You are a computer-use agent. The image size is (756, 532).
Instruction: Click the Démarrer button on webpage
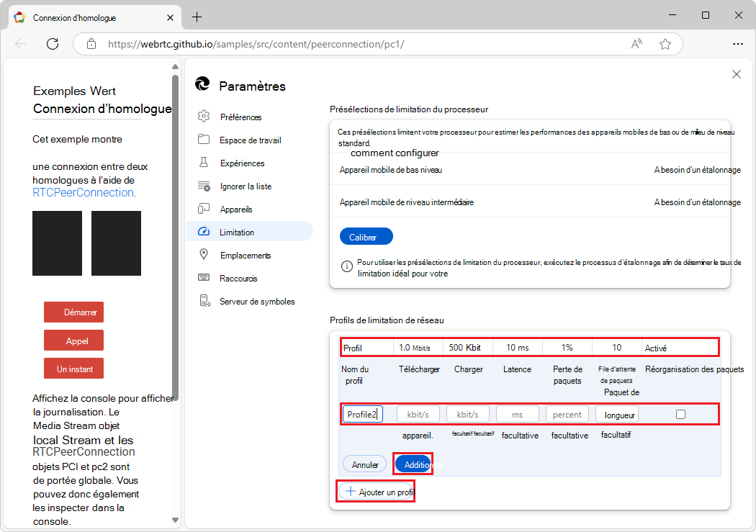(x=73, y=312)
